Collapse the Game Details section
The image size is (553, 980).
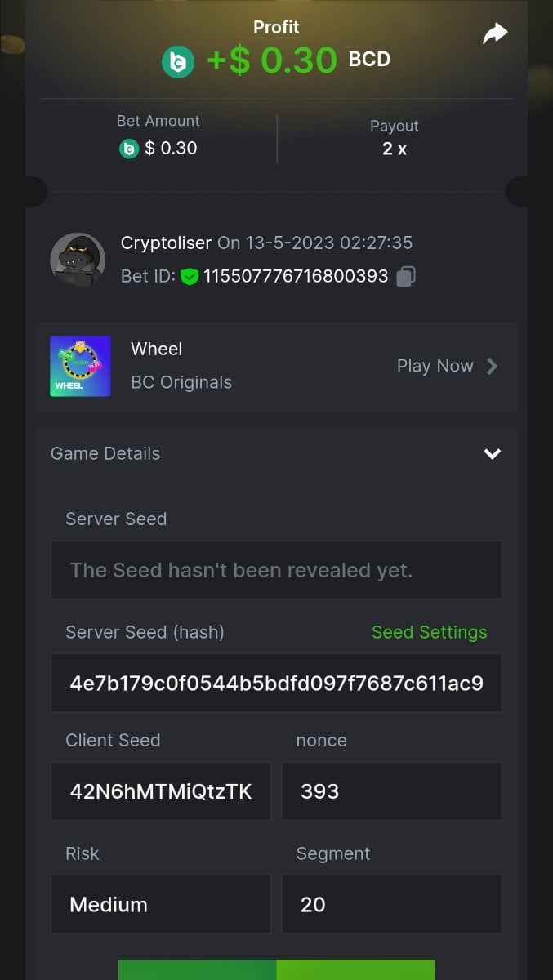[x=492, y=454]
